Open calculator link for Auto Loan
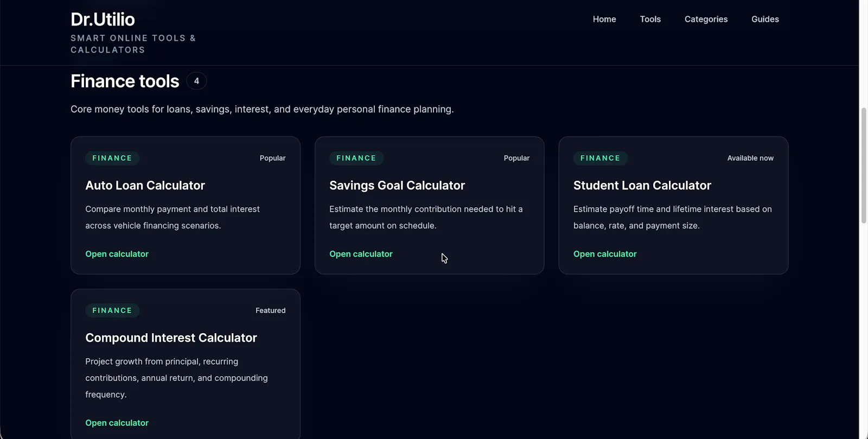 click(x=117, y=254)
